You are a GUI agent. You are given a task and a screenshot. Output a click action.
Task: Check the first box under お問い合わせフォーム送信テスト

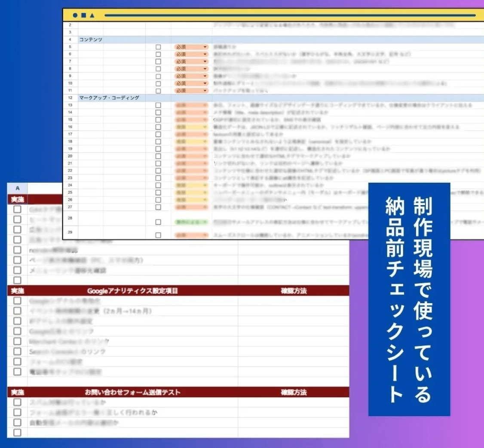(16, 402)
